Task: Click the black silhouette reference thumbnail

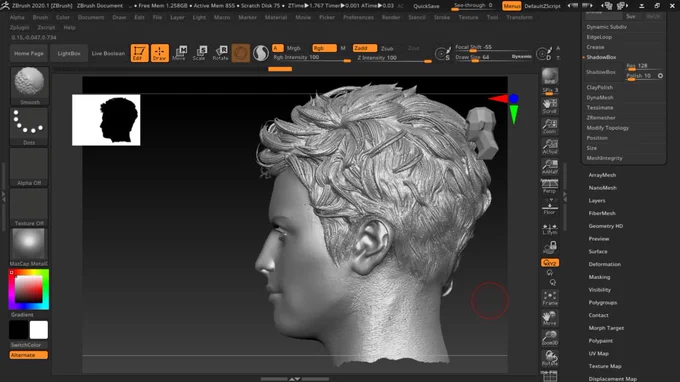Action: [x=106, y=120]
